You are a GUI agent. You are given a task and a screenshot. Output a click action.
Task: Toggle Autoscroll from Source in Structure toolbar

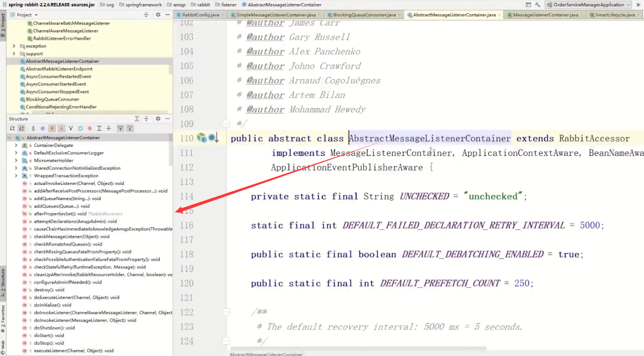[x=130, y=128]
